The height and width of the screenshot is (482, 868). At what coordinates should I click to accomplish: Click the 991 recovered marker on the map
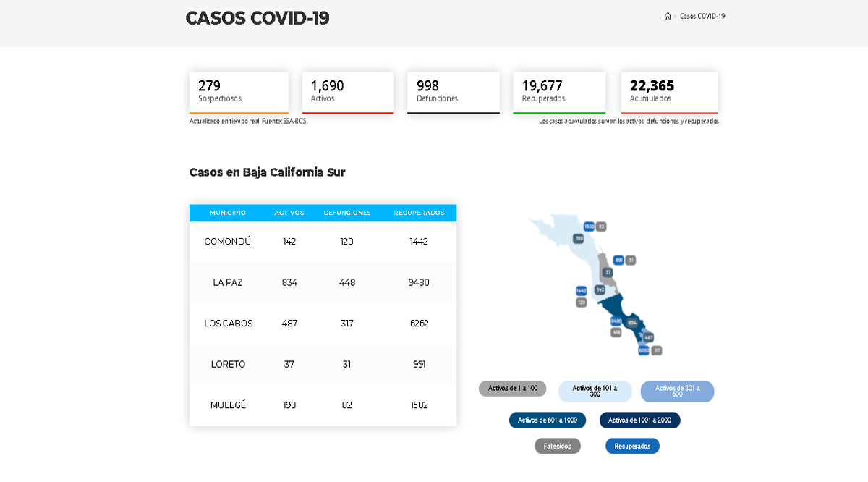pos(618,260)
